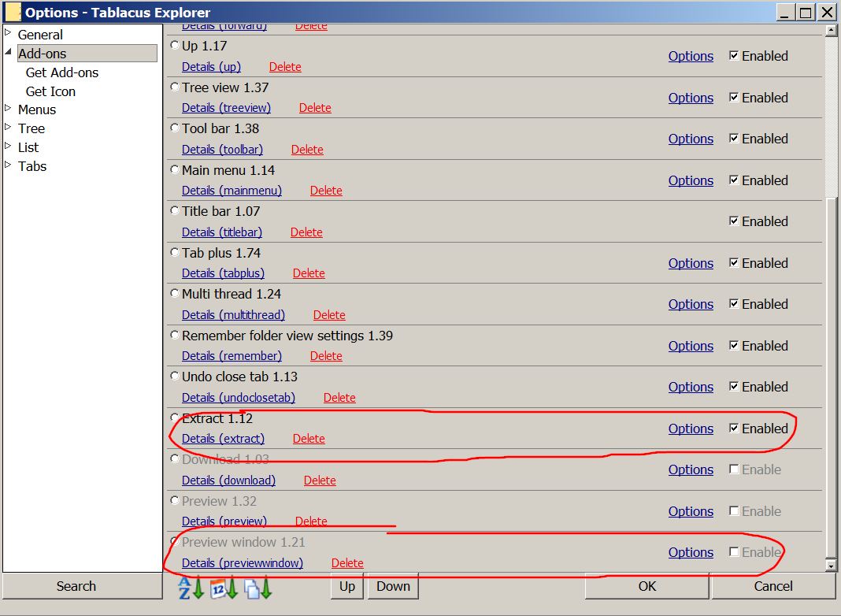Open the General settings category
The width and height of the screenshot is (841, 616).
pos(40,35)
